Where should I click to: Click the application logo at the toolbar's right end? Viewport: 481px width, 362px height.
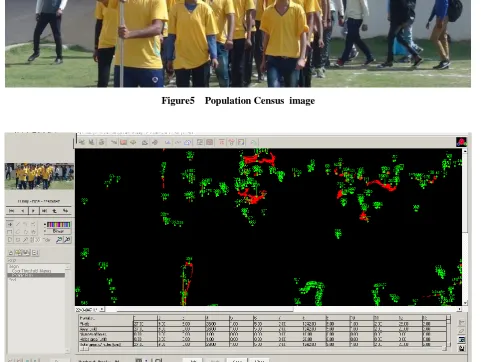(461, 142)
